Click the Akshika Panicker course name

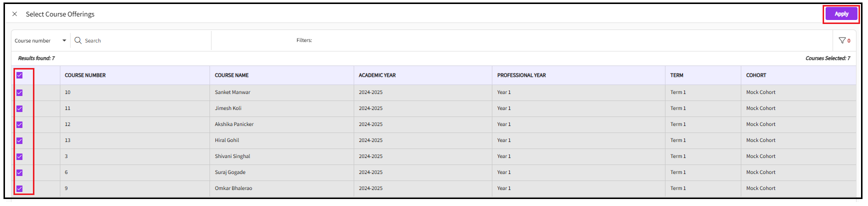coord(234,124)
